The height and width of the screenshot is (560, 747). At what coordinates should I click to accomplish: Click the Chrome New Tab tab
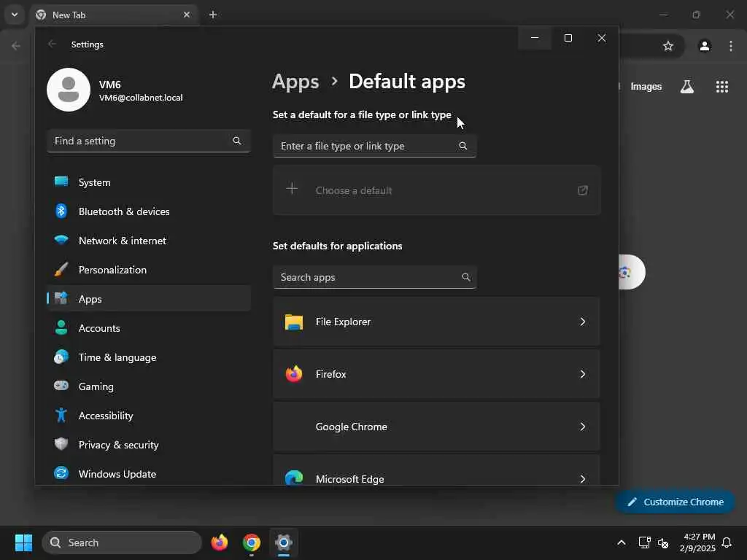(115, 15)
